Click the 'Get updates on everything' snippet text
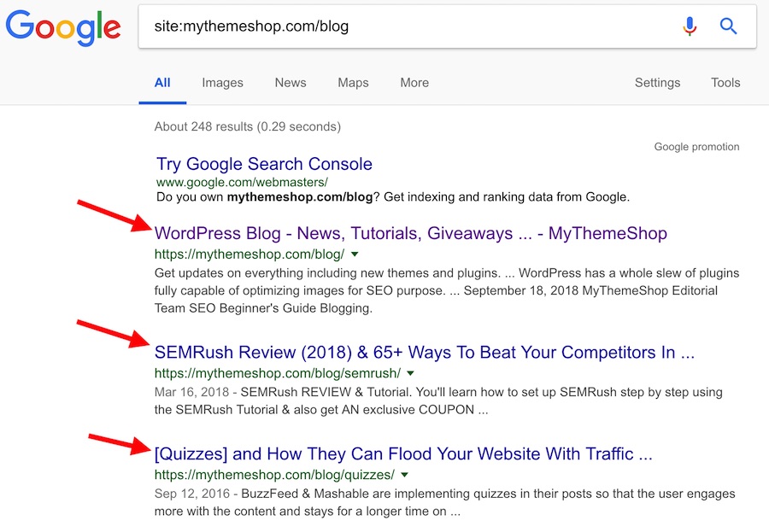 click(x=447, y=290)
